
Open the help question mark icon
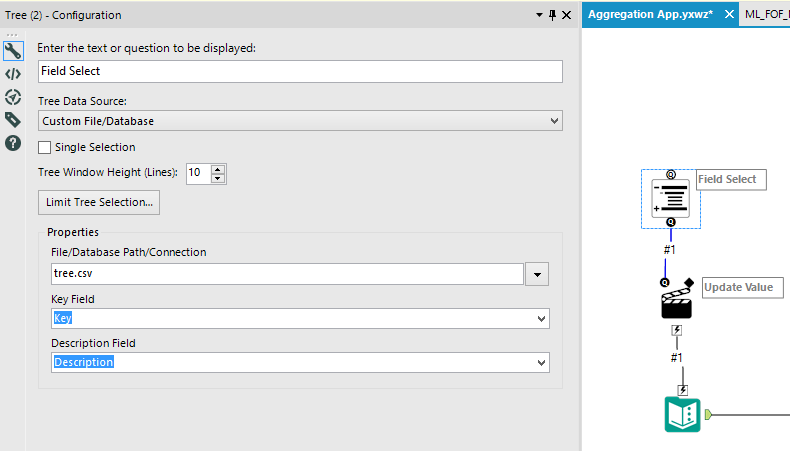pos(13,143)
